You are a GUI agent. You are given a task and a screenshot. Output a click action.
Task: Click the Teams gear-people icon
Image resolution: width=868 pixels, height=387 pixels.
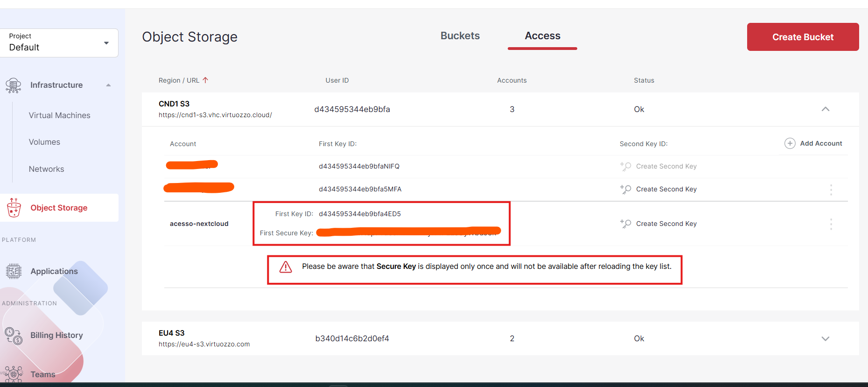coord(14,374)
